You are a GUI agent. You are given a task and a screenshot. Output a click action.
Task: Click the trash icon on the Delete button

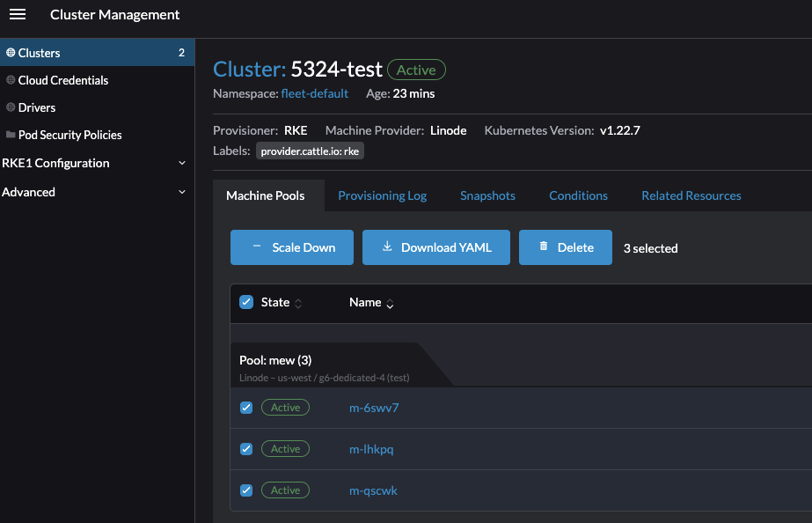[543, 247]
